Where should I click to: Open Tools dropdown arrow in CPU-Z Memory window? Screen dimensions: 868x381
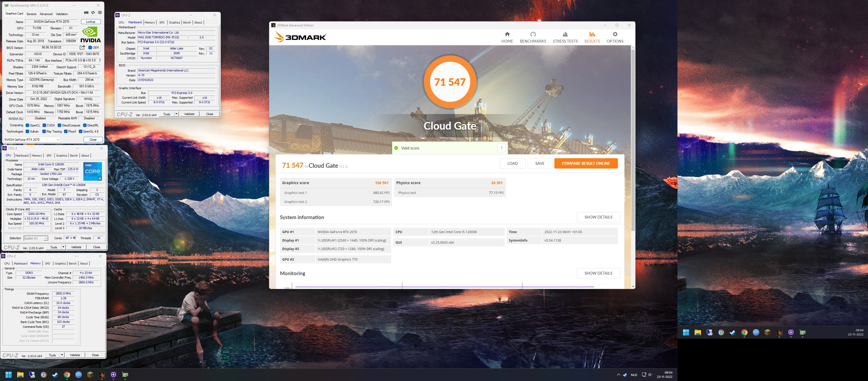coord(62,355)
